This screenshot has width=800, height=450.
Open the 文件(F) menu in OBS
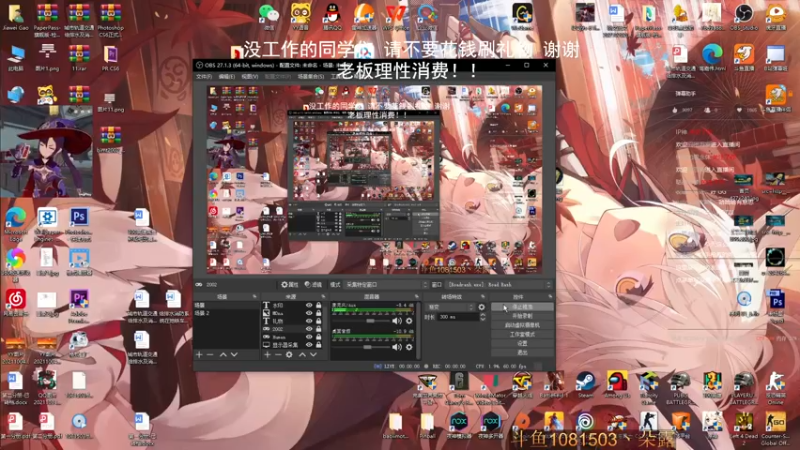pos(204,77)
